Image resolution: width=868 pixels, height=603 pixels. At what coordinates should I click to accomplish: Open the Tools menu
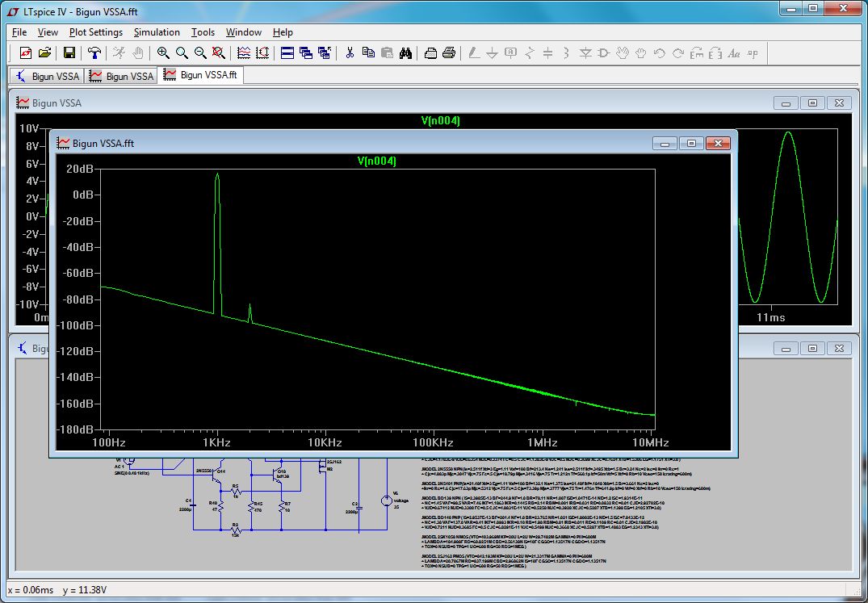coord(203,32)
